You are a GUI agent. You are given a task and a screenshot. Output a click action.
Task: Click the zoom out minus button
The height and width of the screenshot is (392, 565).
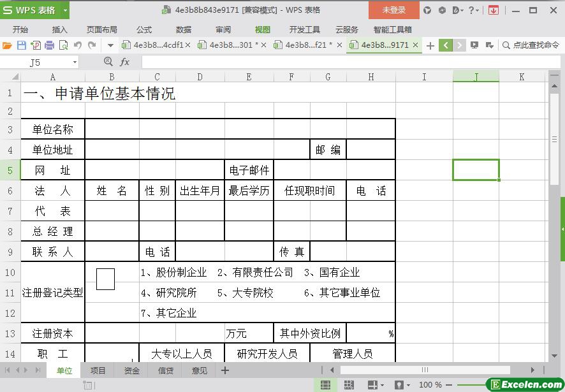pos(448,385)
